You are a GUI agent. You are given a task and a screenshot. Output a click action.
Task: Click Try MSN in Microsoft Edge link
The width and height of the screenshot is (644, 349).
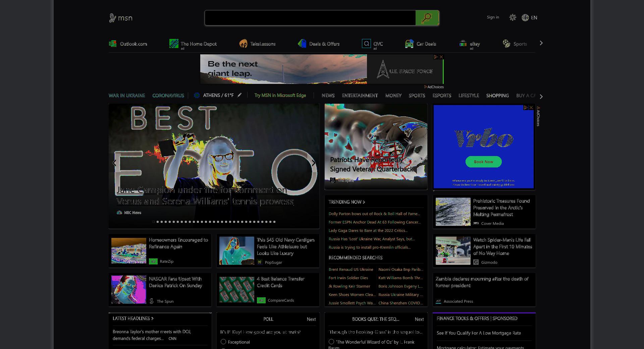pos(280,95)
